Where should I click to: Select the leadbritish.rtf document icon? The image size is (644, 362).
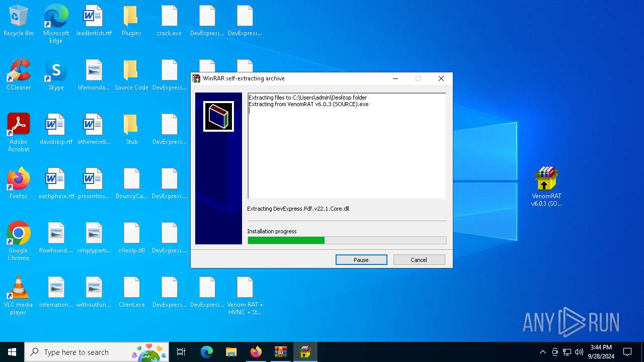tap(94, 22)
